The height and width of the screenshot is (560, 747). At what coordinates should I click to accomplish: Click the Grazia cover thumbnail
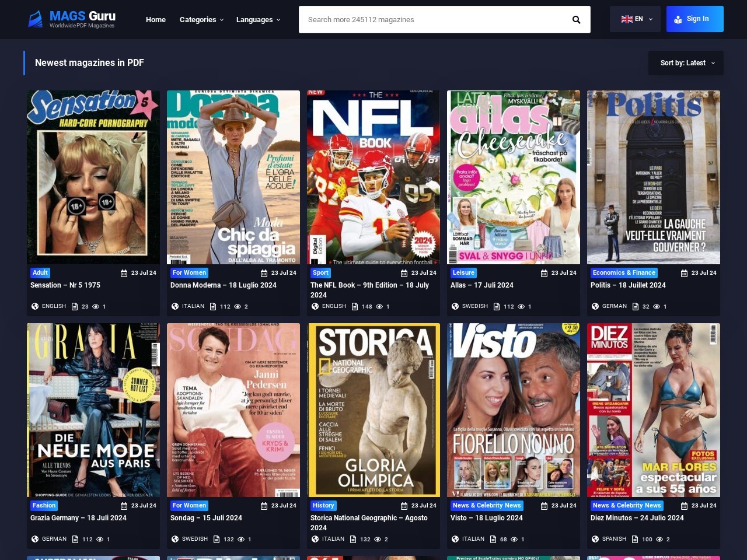point(93,410)
